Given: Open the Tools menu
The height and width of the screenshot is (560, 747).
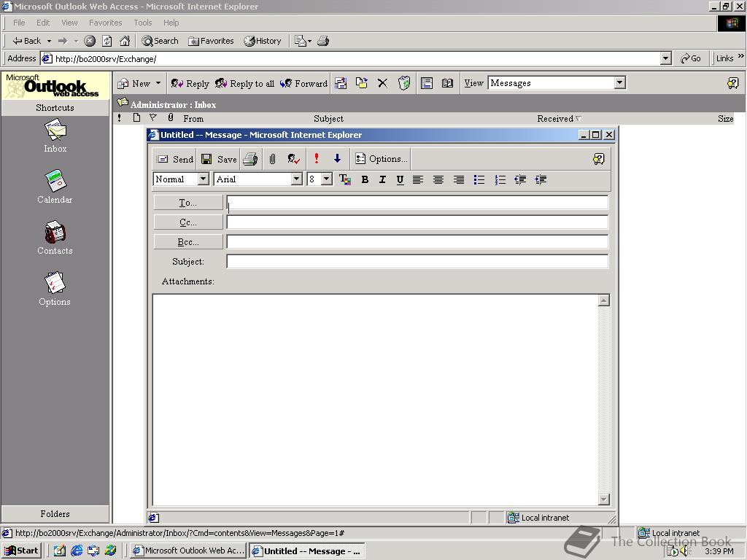Looking at the screenshot, I should 142,23.
